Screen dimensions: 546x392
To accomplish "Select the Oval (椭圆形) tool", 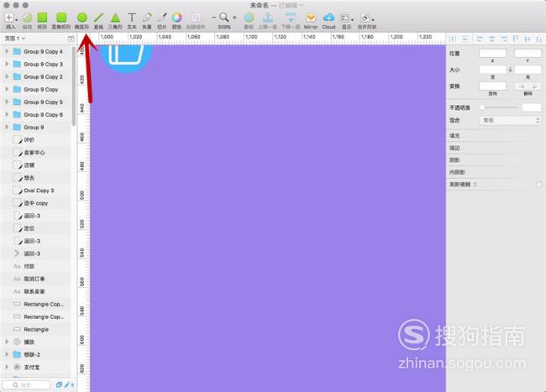I will pos(81,20).
